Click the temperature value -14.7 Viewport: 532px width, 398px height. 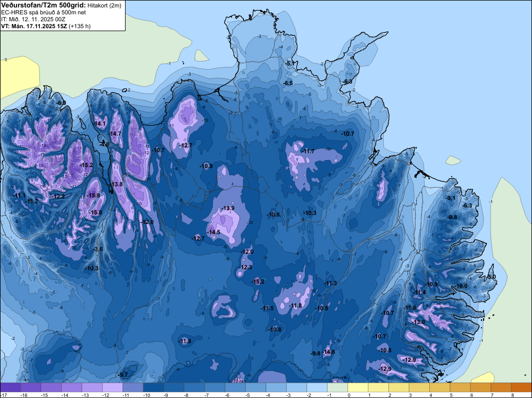pos(115,134)
